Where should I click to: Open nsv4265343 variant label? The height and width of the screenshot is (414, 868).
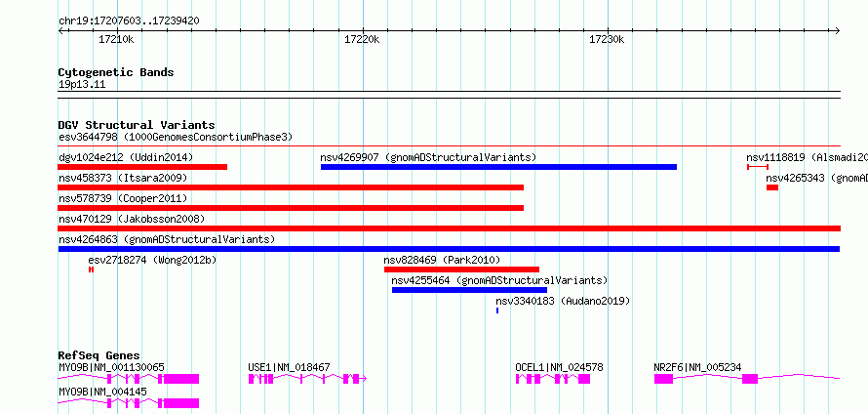point(816,178)
